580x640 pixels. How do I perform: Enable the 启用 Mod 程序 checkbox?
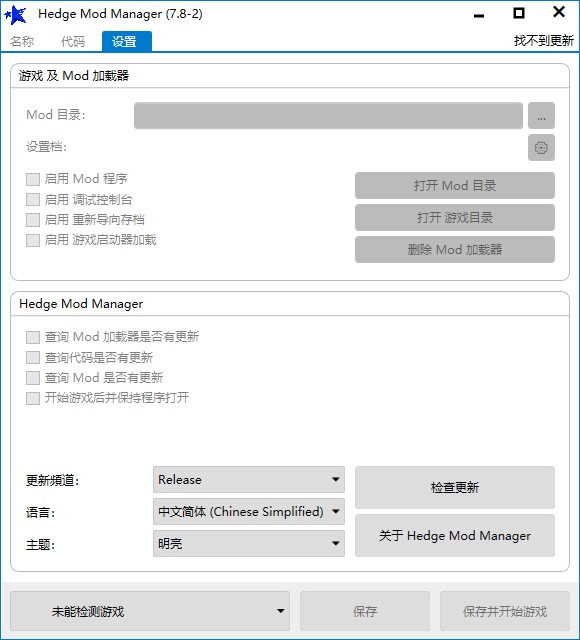coord(33,179)
